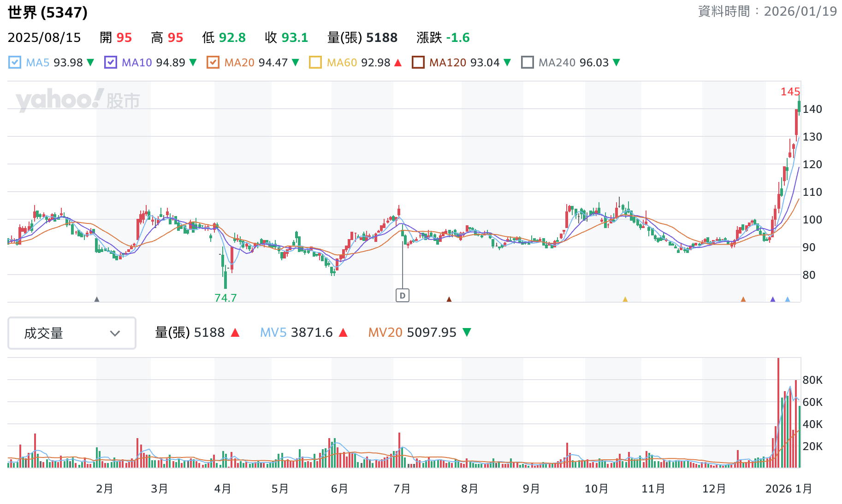Viewport: 842px width, 504px height.
Task: Click the 世界 (5347) stock title
Action: [x=47, y=12]
